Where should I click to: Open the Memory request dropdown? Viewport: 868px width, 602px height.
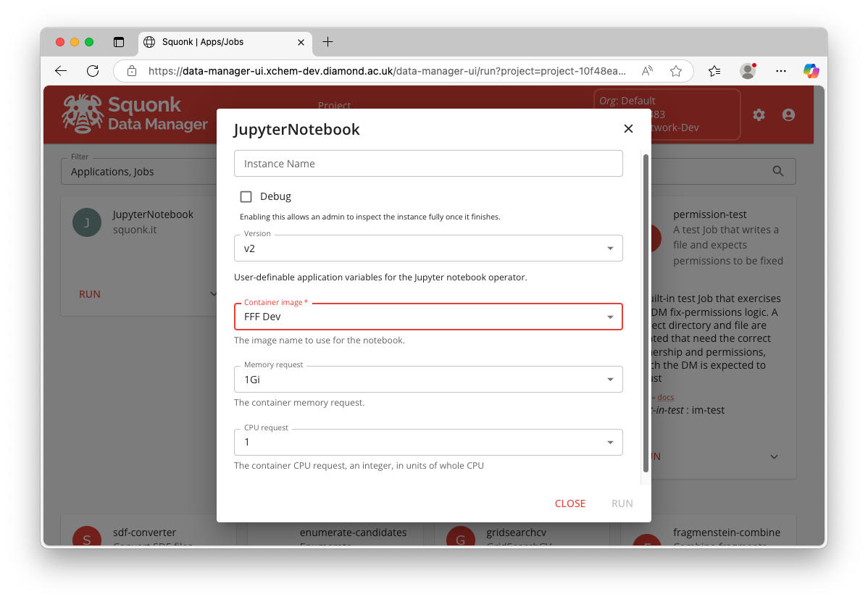428,379
